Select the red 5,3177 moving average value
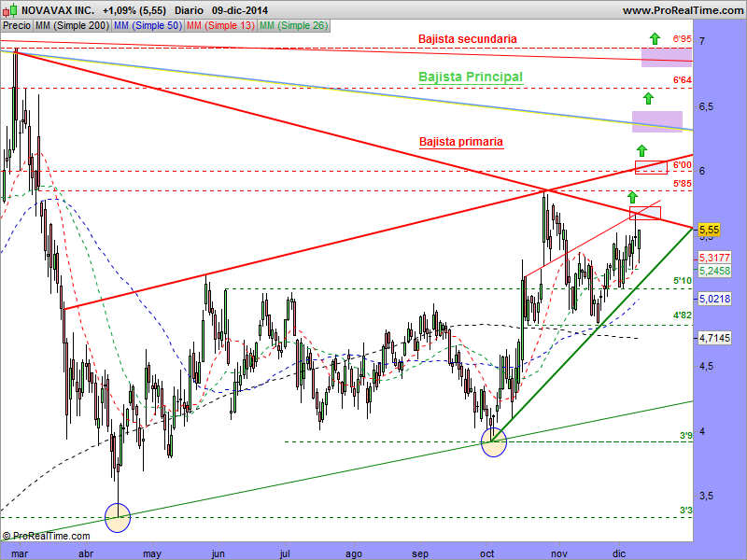The height and width of the screenshot is (560, 747). (x=714, y=258)
